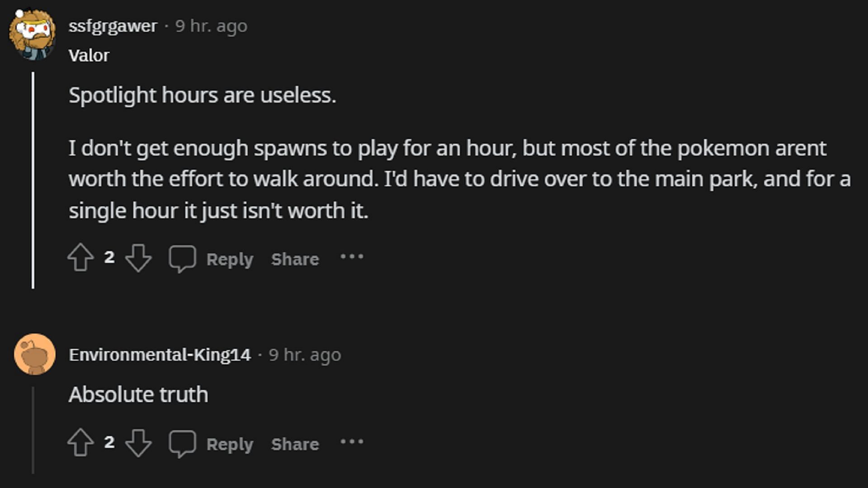868x488 pixels.
Task: Open Environmental-King14's orange avatar
Action: point(35,354)
